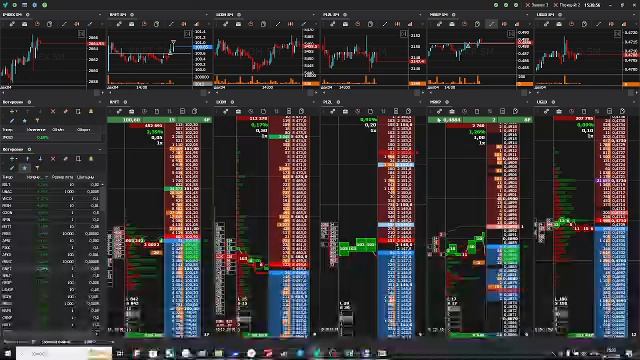Click clock timeframe icon in leftmost chart toolbar
The height and width of the screenshot is (360, 640).
(x=37, y=24)
